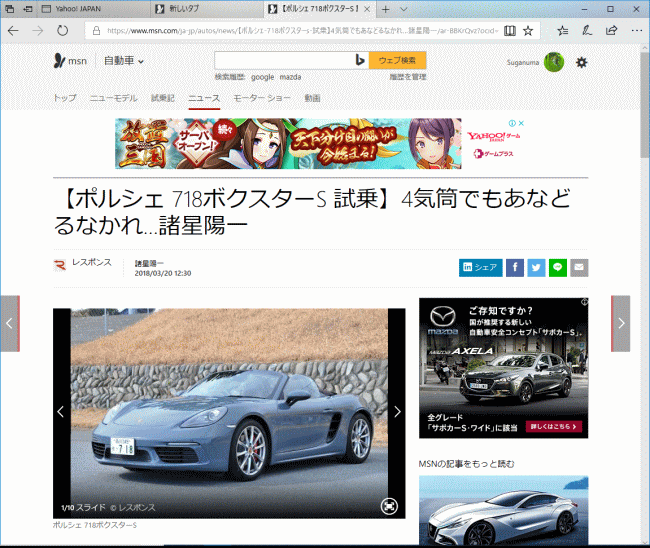This screenshot has width=650, height=548.
Task: Select search history item mazda
Action: (x=290, y=77)
